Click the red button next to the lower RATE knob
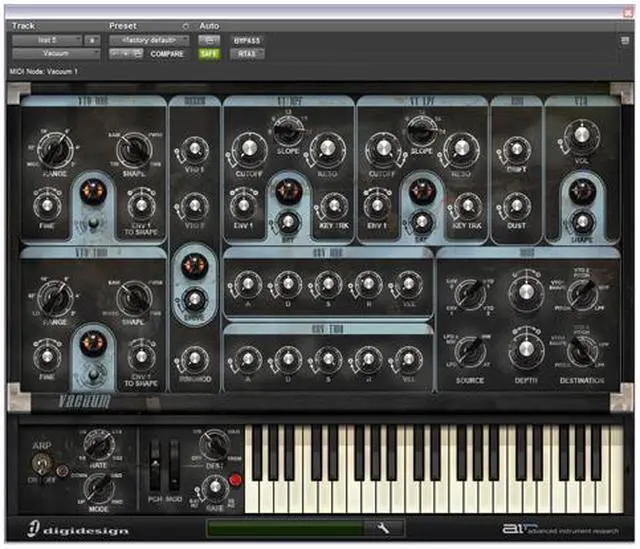The image size is (640, 549). pos(235,480)
